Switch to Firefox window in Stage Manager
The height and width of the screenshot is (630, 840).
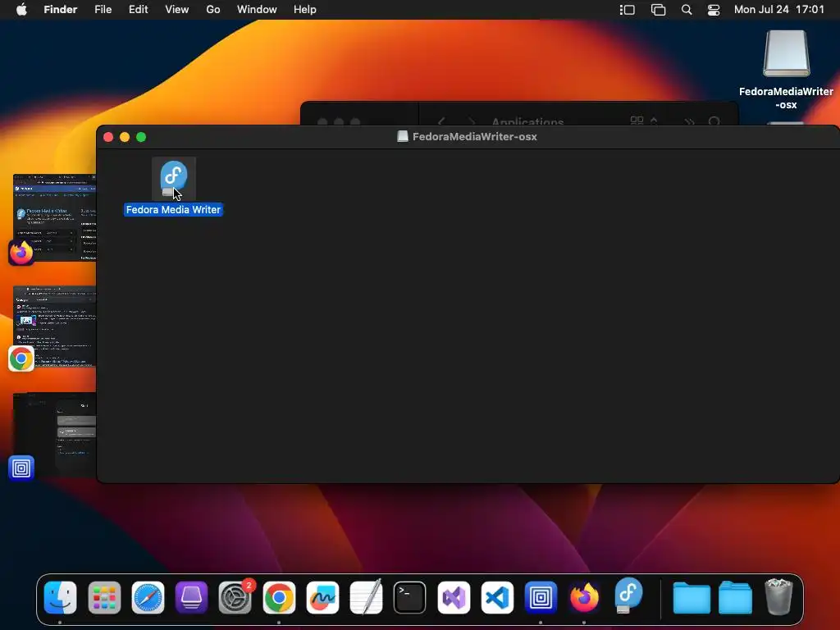pos(54,217)
